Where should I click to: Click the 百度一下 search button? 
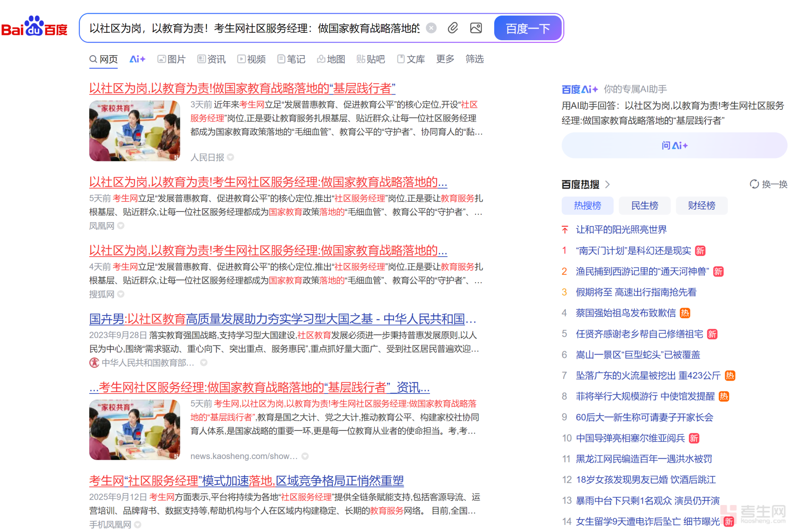click(x=527, y=28)
